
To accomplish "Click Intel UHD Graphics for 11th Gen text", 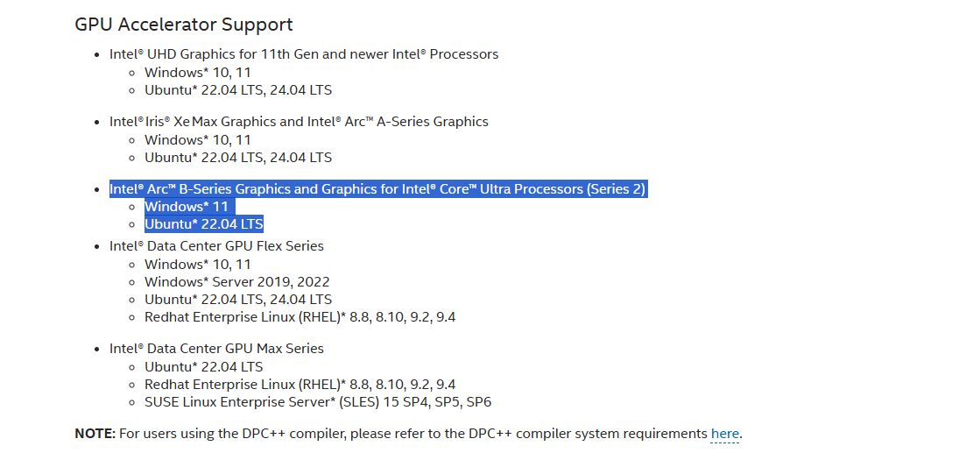I will tap(304, 54).
